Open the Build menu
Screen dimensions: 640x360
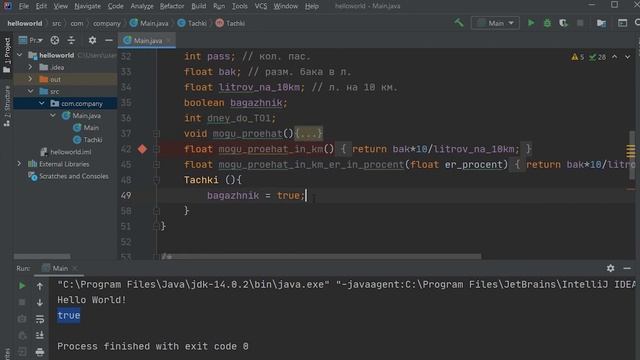point(198,6)
